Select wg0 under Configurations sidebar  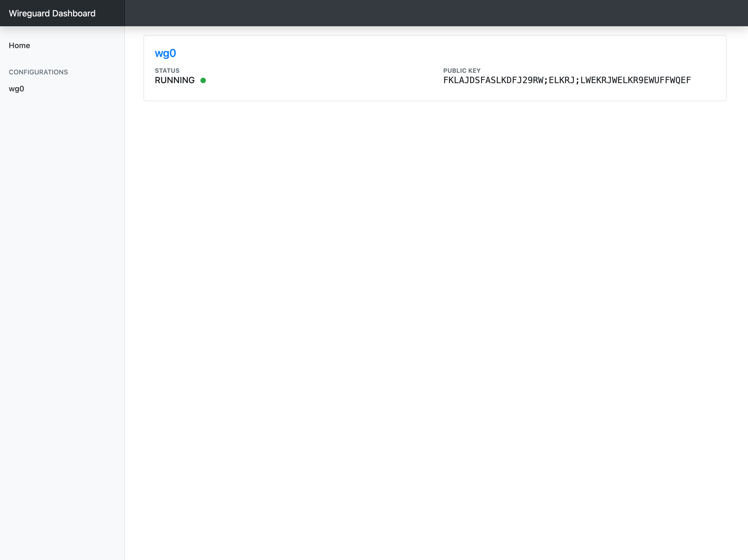pos(16,89)
